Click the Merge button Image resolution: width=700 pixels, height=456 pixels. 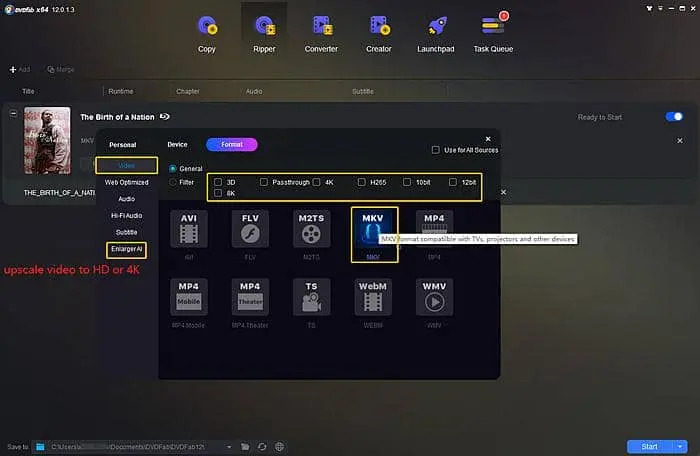tap(61, 70)
